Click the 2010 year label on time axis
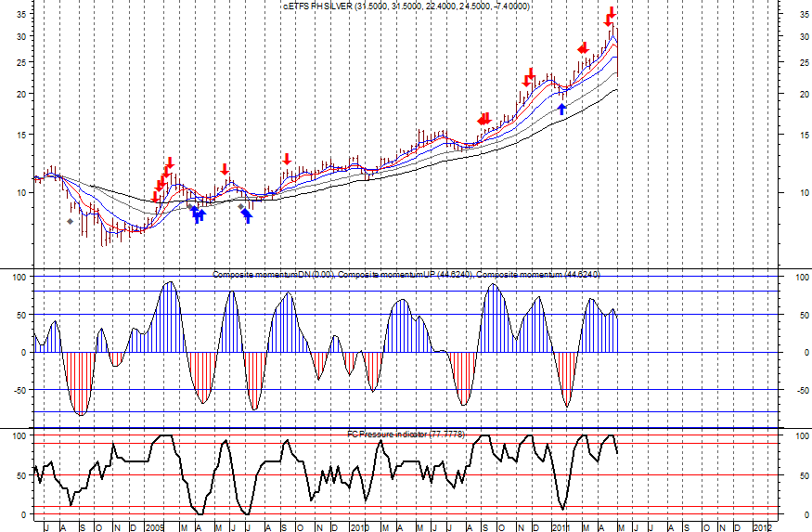812x532 pixels. pos(359,527)
